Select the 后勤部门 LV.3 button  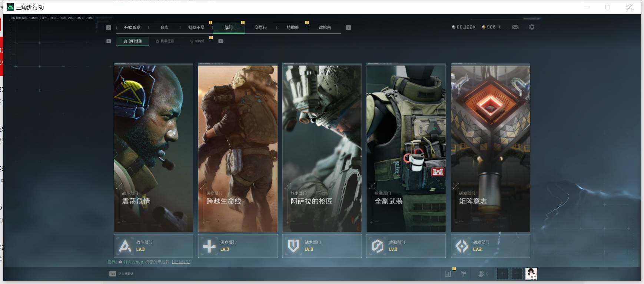tap(406, 246)
